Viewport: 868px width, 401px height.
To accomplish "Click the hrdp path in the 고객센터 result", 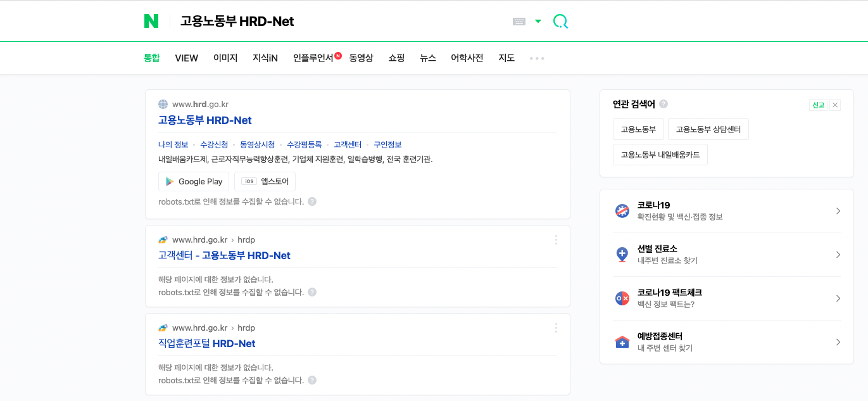I will (x=246, y=240).
